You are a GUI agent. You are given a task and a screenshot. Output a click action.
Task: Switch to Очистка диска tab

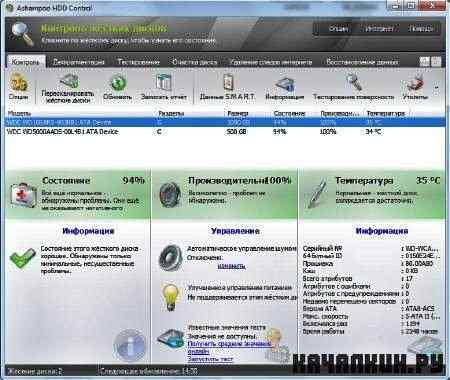tap(195, 62)
